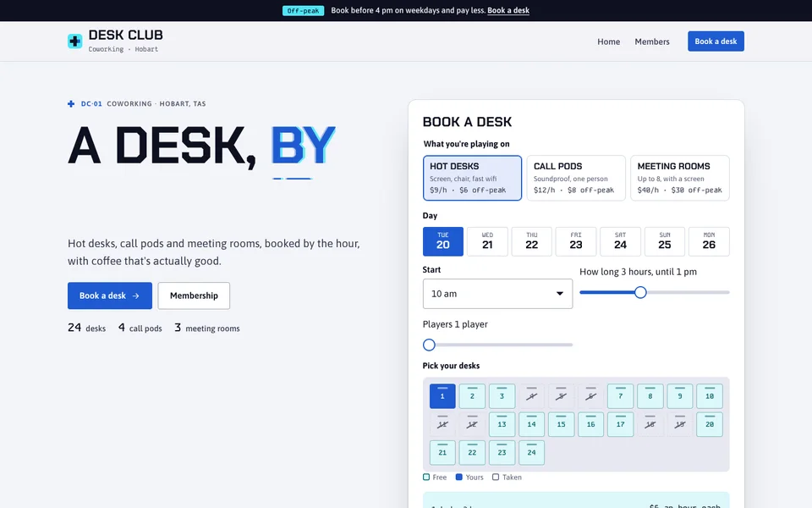812x508 pixels.
Task: Choose Fri 23 as the day
Action: [x=576, y=241]
